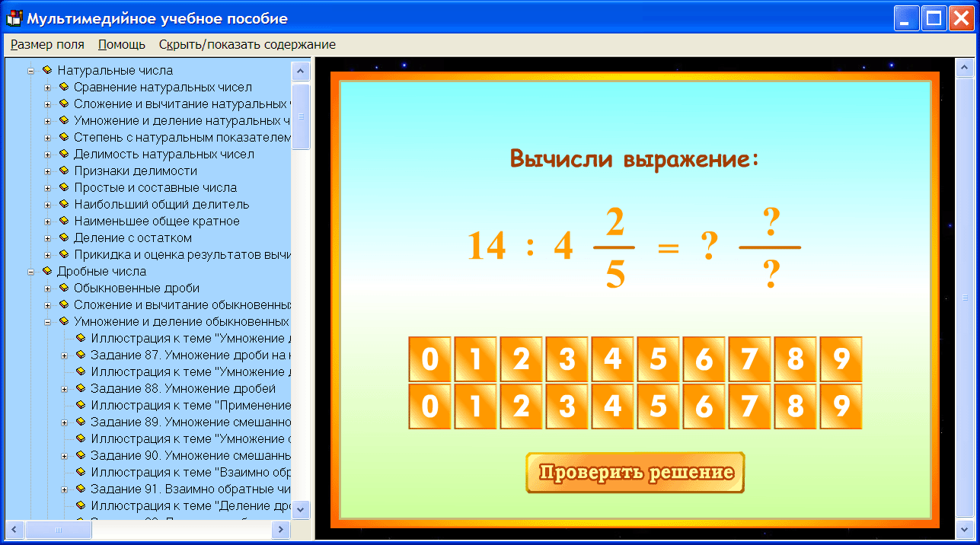The width and height of the screenshot is (980, 545).
Task: Expand the Признаки делимости node
Action: click(x=47, y=171)
